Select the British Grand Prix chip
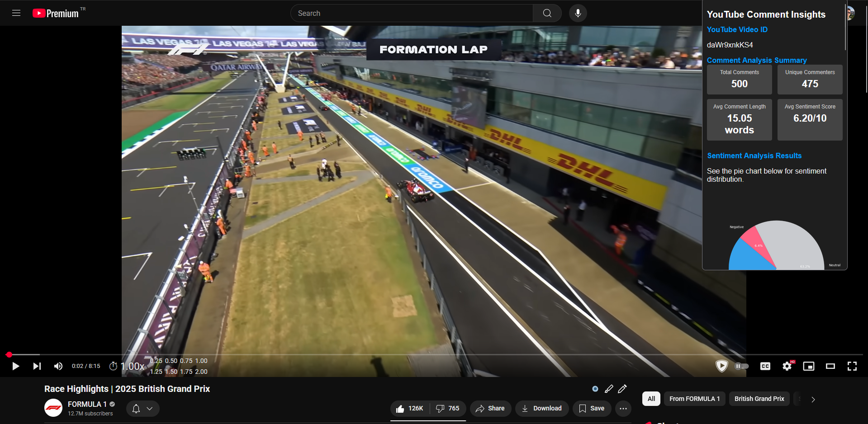Viewport: 868px width, 424px height. [759, 399]
